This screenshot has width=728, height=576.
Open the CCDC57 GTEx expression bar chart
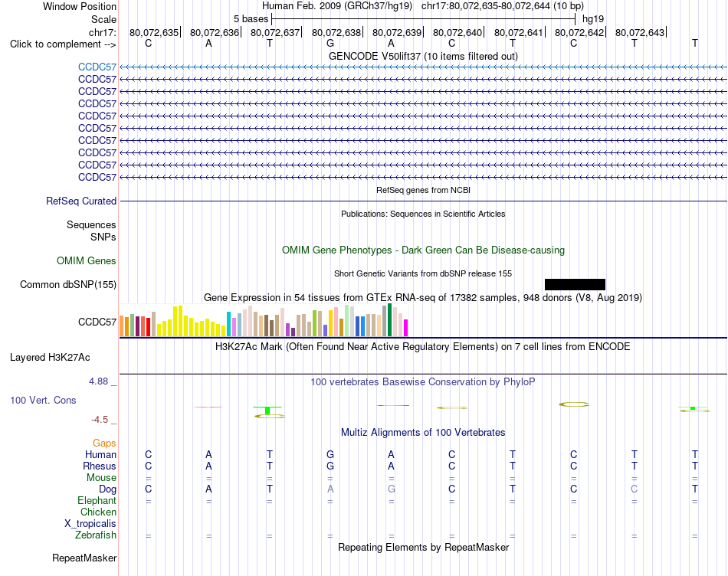[x=264, y=320]
